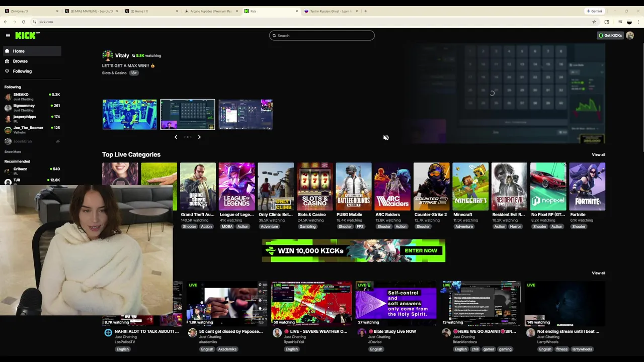Go back in the browser
The height and width of the screenshot is (362, 644).
pyautogui.click(x=6, y=22)
